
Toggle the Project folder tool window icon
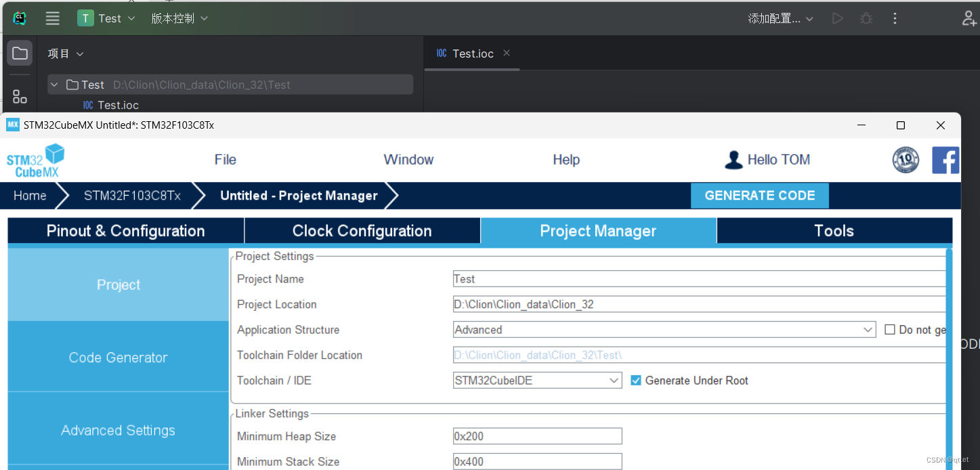tap(20, 53)
